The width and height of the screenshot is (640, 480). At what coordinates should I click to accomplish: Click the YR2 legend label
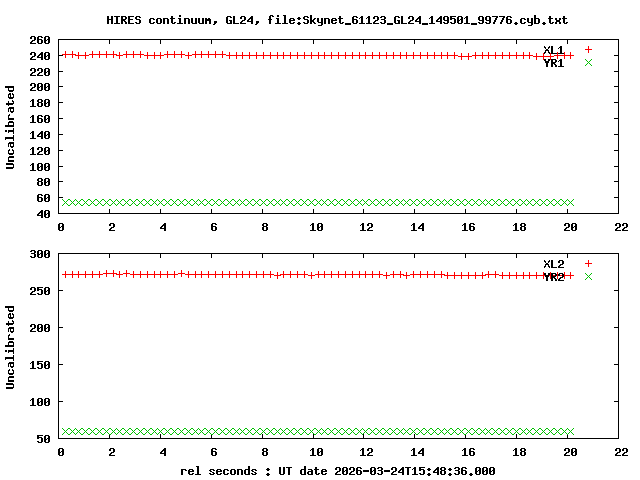[x=553, y=277]
